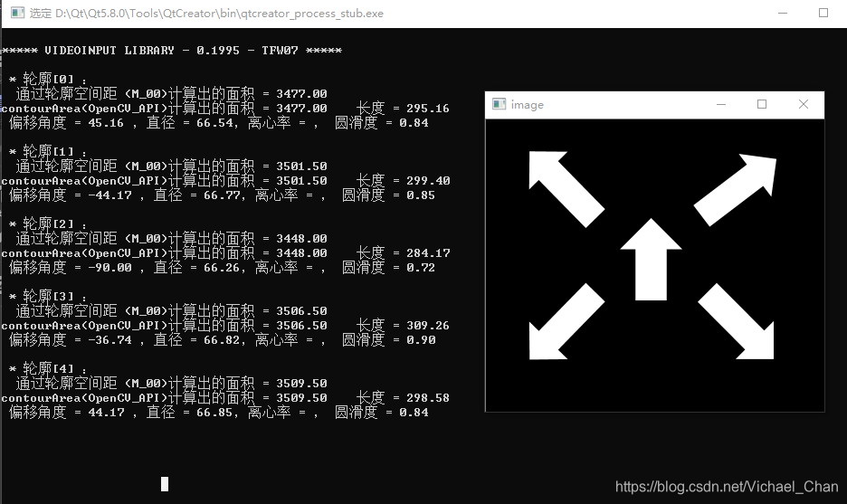Minimize the qtcreator_process_stub console window
Image resolution: width=847 pixels, height=504 pixels.
coord(782,13)
